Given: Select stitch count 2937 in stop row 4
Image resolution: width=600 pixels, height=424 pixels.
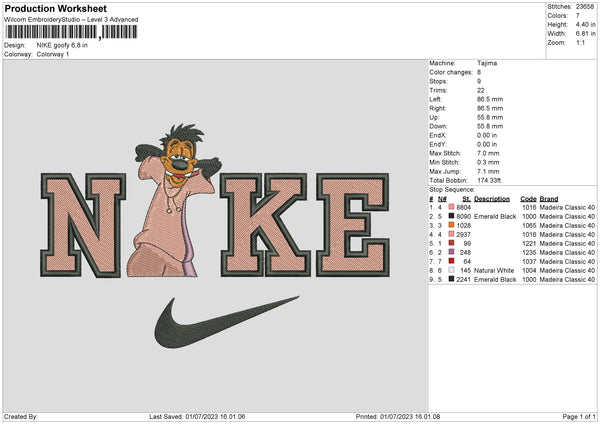Looking at the screenshot, I should 463,235.
